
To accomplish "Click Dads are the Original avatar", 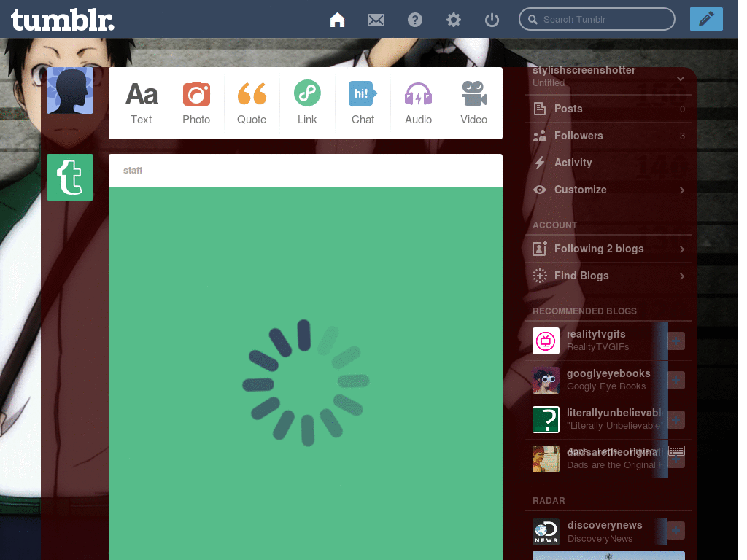I will 546,459.
